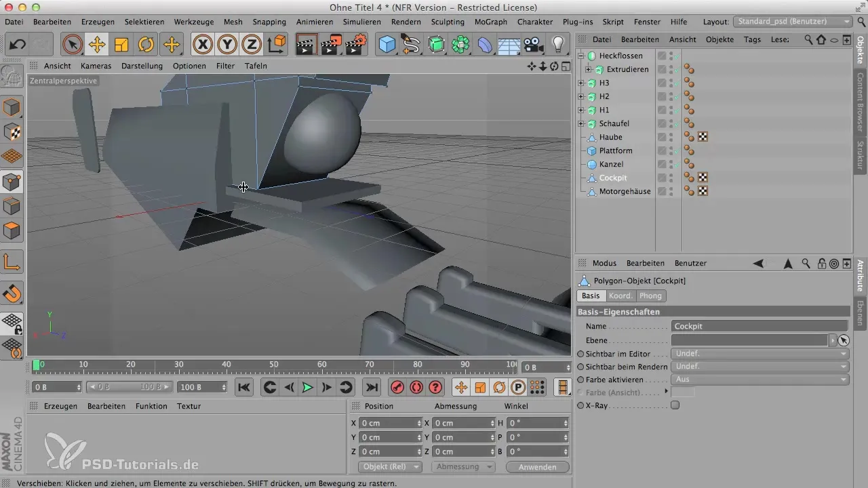This screenshot has width=868, height=488.
Task: Open render settings clapperboard with gear icon
Action: [x=356, y=45]
